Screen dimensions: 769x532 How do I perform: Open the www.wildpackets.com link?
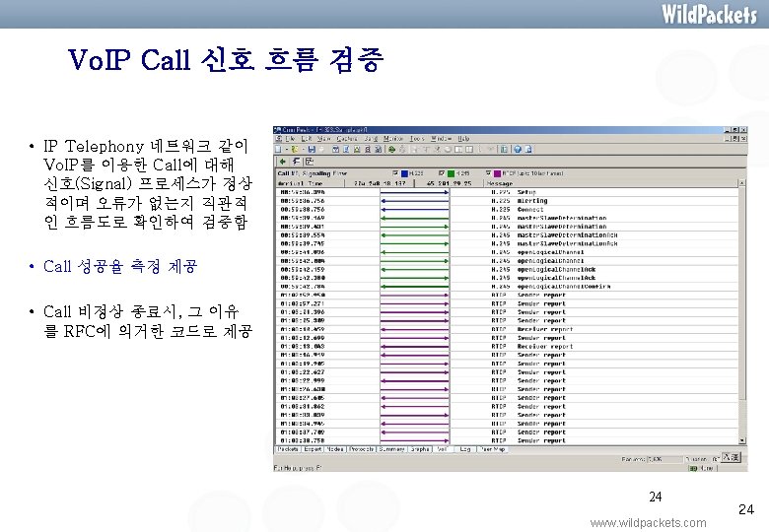649,523
